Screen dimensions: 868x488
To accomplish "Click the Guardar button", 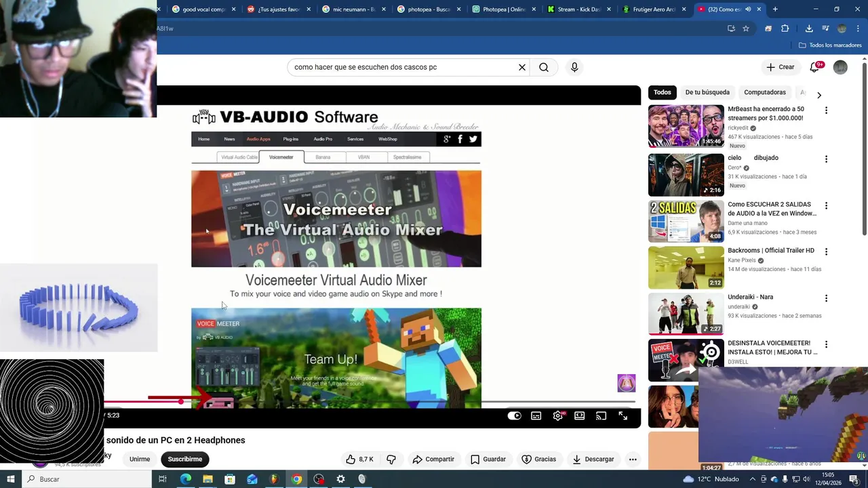I will [x=488, y=459].
